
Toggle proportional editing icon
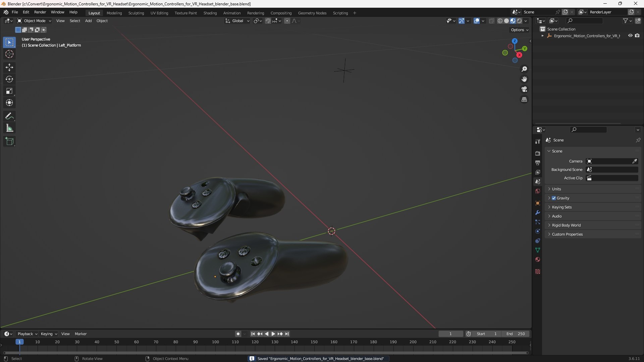pos(287,21)
